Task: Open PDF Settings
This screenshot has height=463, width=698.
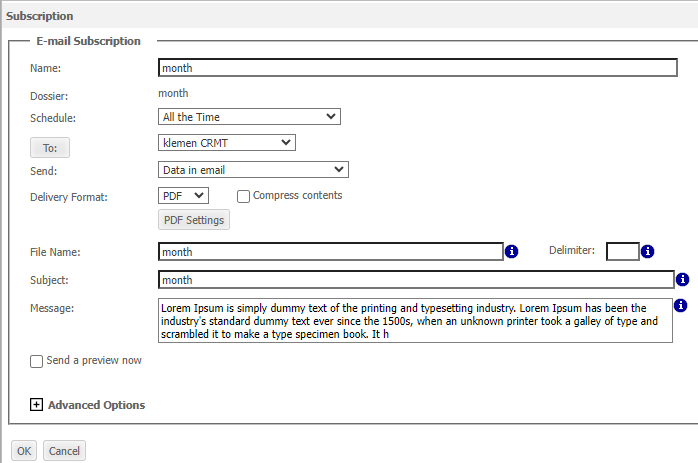Action: coord(194,220)
